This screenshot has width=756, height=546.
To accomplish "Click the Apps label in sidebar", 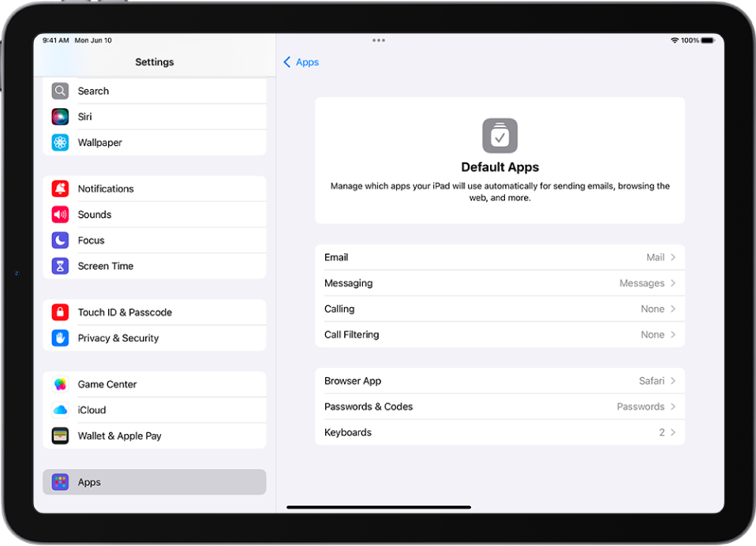I will tap(89, 482).
